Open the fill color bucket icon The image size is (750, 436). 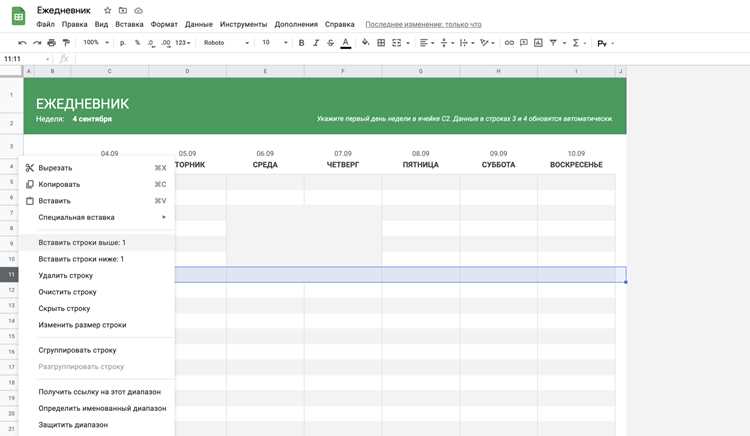pyautogui.click(x=365, y=43)
